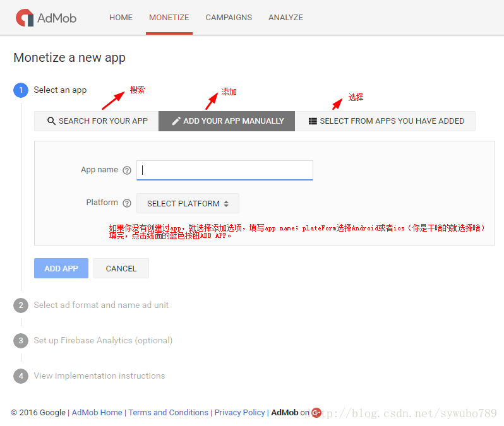Go to CAMPAIGNS section
Viewport: 504px width, 426px height.
pos(229,17)
